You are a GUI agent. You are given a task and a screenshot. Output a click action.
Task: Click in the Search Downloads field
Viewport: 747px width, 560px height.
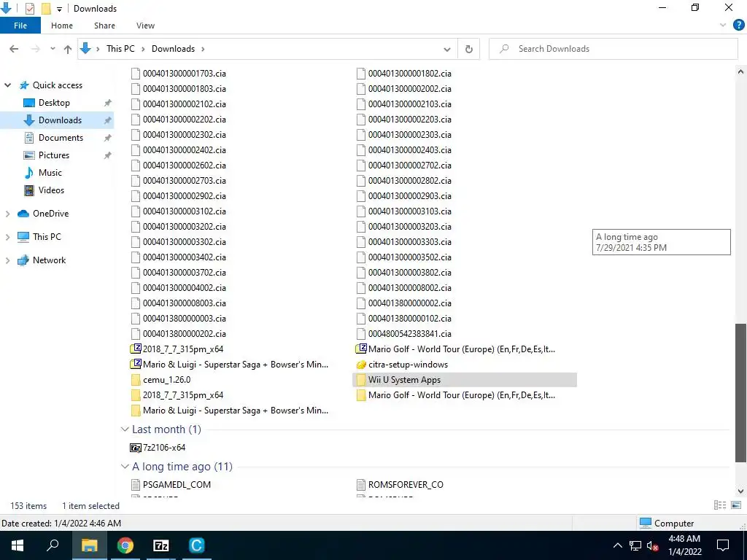coord(613,49)
